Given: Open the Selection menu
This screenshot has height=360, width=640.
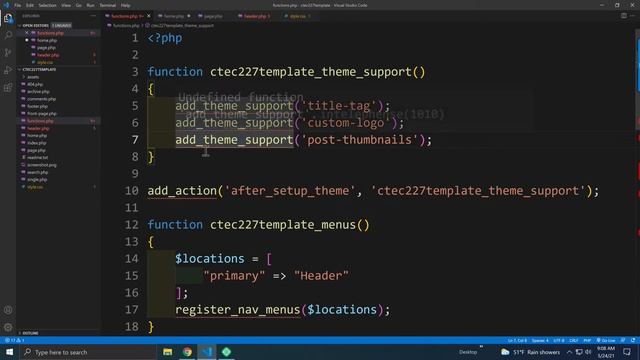Looking at the screenshot, I should (x=47, y=5).
